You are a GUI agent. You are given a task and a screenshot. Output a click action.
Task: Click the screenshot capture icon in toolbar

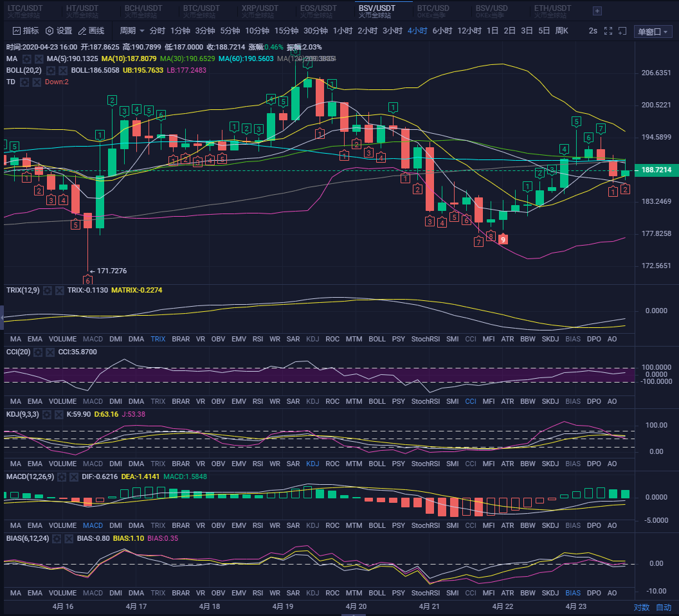[x=622, y=31]
